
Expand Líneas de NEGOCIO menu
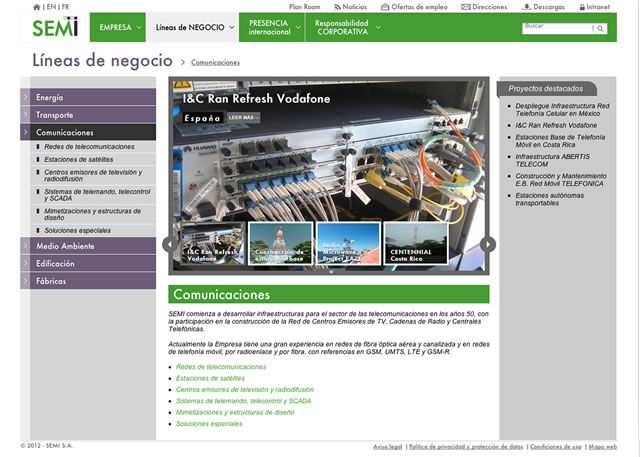tap(192, 27)
